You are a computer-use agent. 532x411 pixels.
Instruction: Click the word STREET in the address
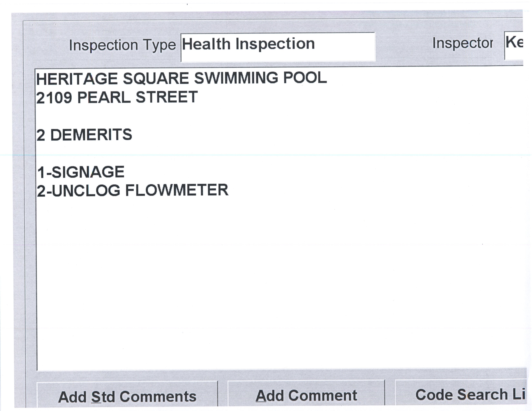[166, 97]
